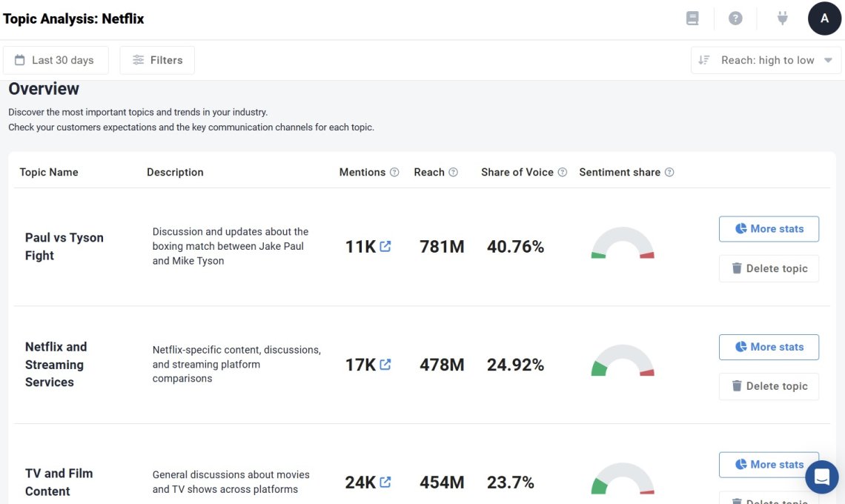Open the live chat widget bubble
The width and height of the screenshot is (845, 504).
(822, 477)
